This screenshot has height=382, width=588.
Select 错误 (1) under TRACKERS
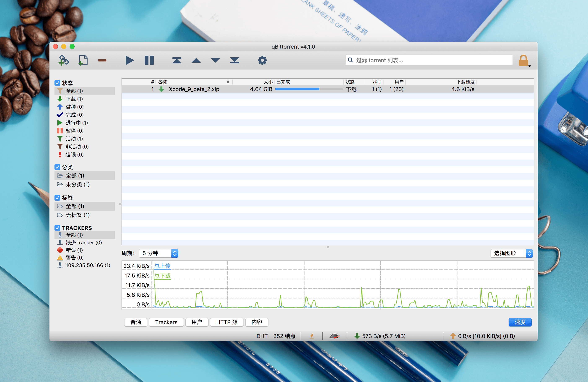84,250
